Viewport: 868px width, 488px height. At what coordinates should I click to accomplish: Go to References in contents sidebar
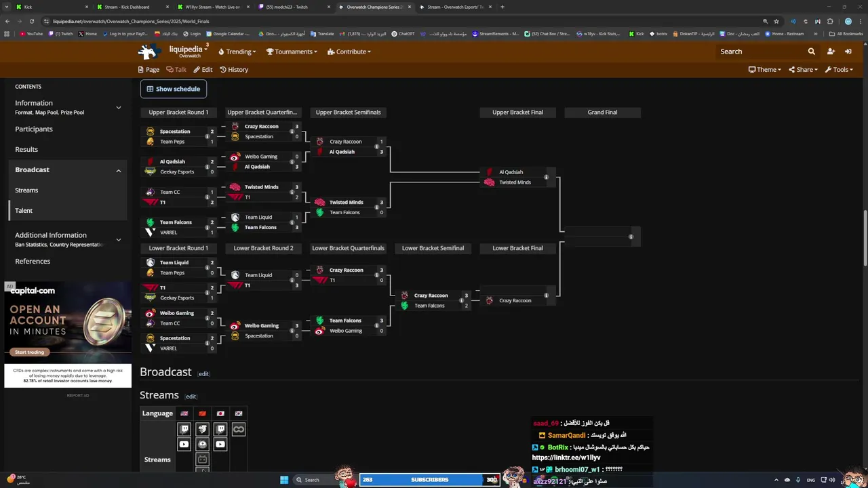pos(33,262)
